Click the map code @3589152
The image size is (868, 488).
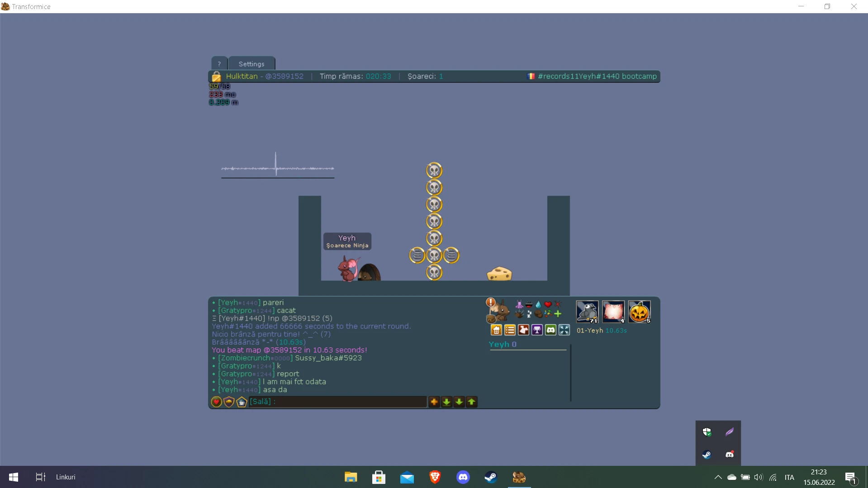pyautogui.click(x=285, y=76)
